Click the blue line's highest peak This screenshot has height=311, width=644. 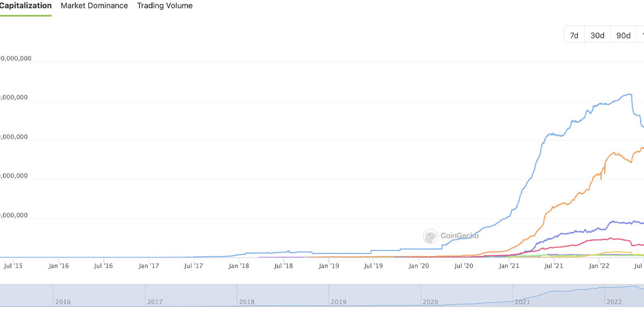[x=629, y=94]
